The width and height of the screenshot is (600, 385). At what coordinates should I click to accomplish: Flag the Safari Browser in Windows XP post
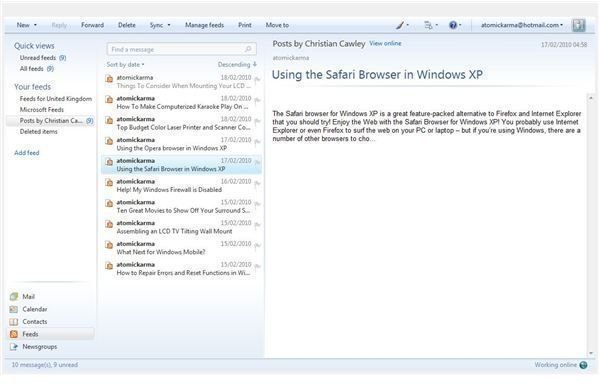[x=257, y=163]
